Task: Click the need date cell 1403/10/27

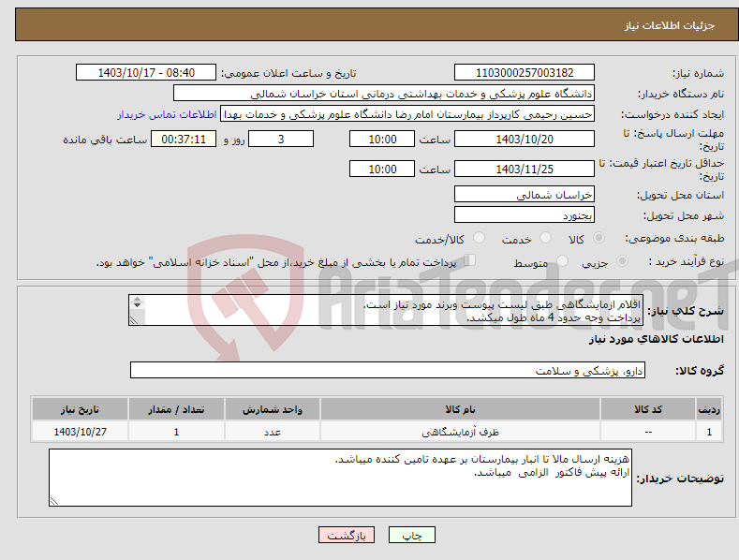Action: [x=80, y=432]
